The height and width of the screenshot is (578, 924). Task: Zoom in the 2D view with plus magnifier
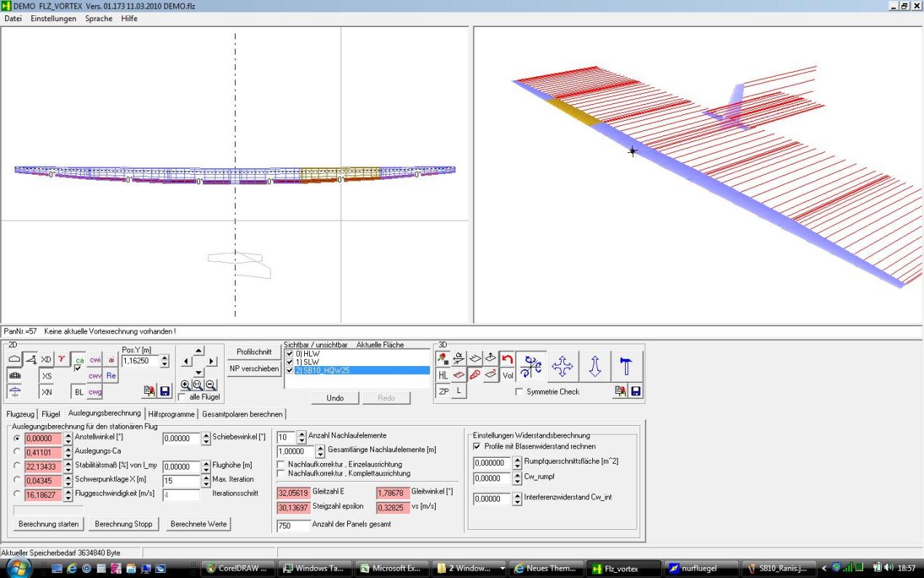[186, 386]
